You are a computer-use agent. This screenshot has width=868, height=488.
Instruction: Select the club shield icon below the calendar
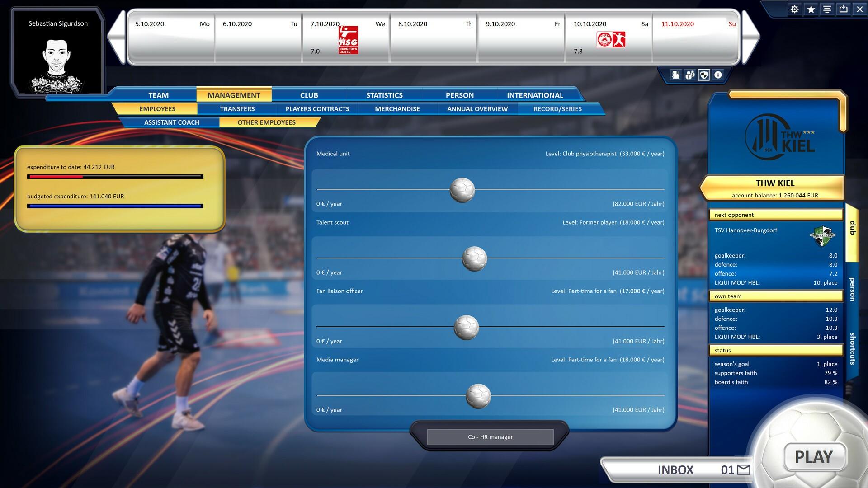[704, 75]
